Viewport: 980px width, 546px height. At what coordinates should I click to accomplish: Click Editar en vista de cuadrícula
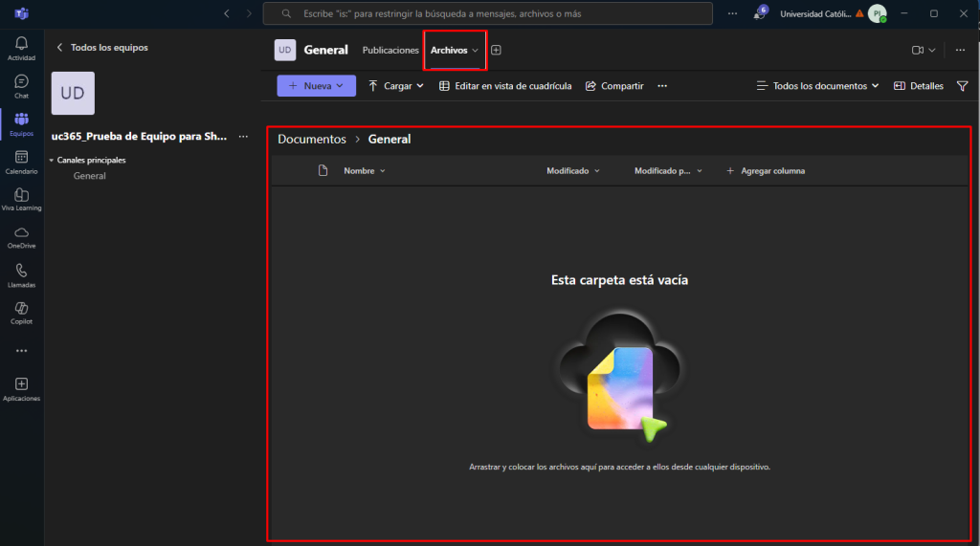[x=505, y=86]
